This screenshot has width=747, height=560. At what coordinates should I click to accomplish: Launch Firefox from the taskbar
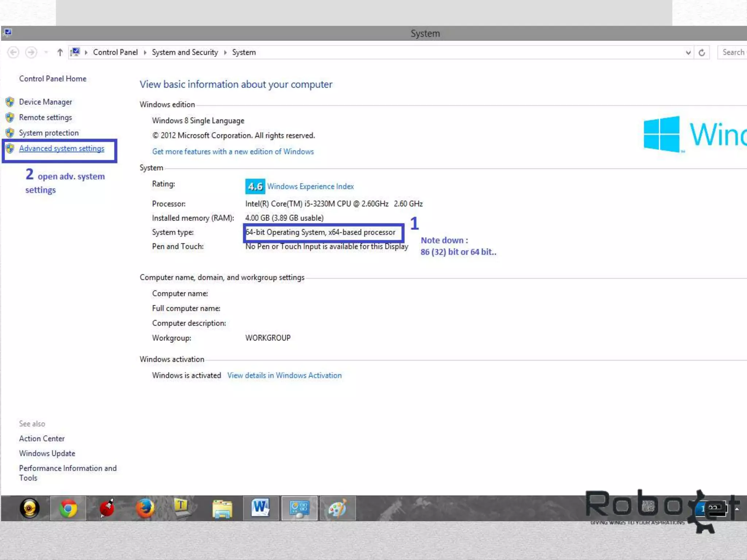pyautogui.click(x=145, y=508)
